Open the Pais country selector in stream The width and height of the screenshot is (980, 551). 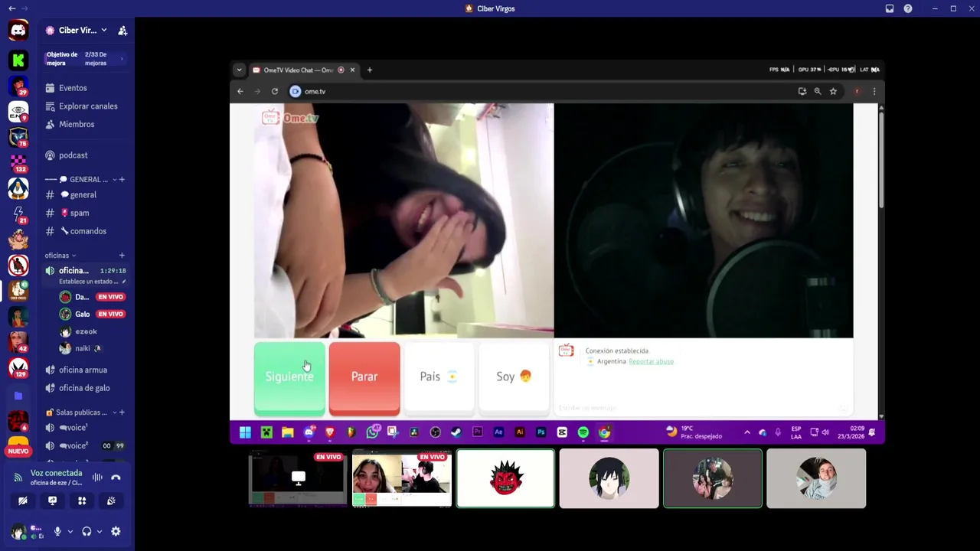(x=438, y=378)
